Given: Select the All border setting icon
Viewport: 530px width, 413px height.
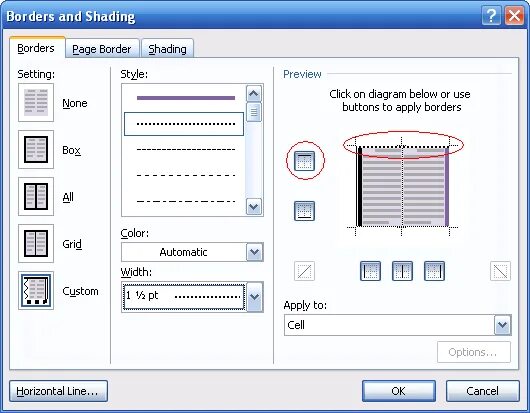Looking at the screenshot, I should [x=36, y=196].
